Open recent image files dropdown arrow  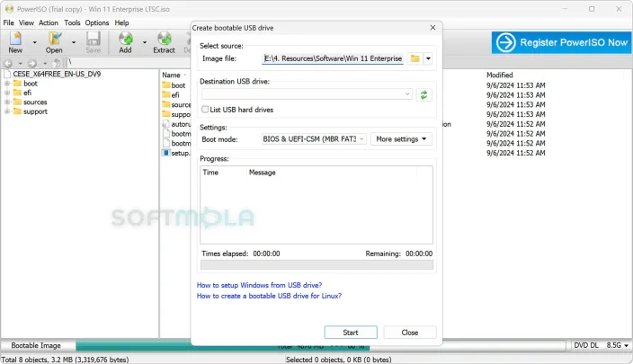pos(428,58)
